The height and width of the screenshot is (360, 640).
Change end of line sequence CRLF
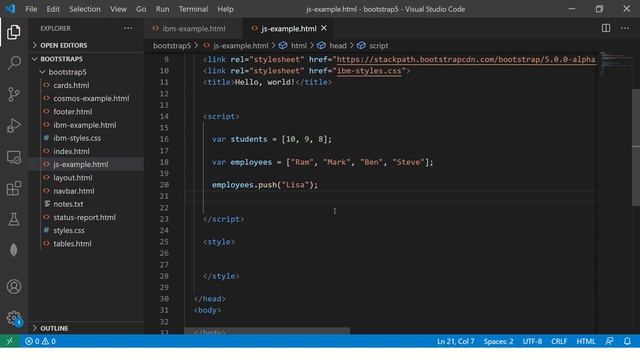click(559, 341)
